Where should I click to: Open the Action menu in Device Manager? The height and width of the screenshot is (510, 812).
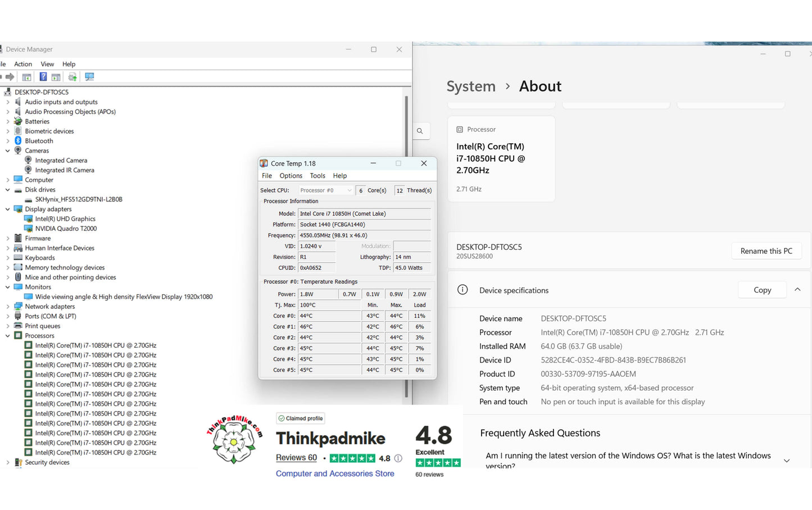pos(23,64)
